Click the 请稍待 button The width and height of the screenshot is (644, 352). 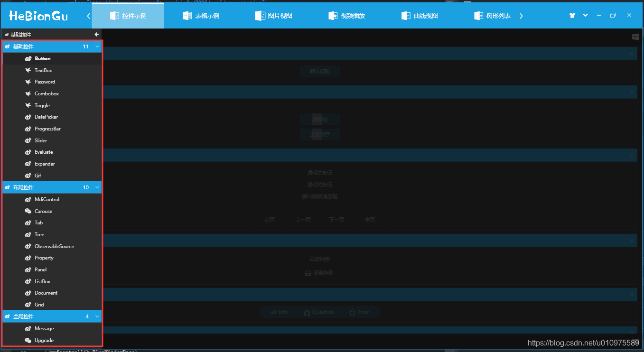click(x=319, y=120)
